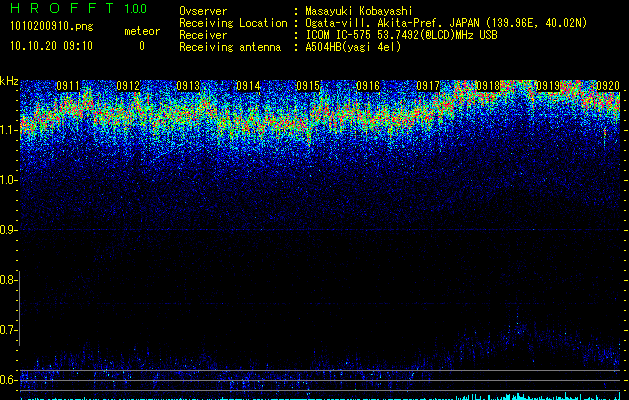Click the meteor label
This screenshot has height=400, width=629.
[142, 31]
